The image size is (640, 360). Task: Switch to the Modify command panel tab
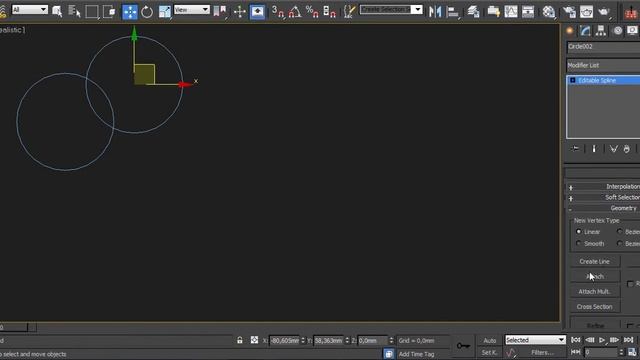(x=585, y=31)
